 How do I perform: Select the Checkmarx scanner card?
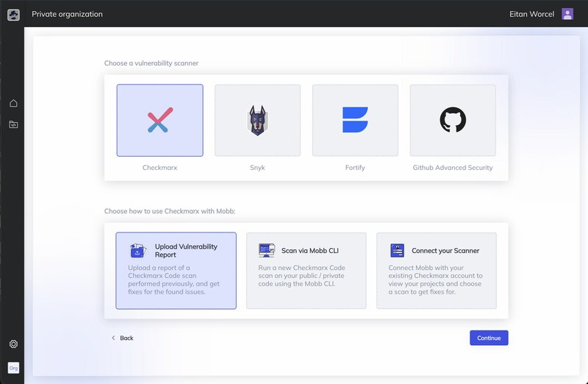pyautogui.click(x=159, y=120)
